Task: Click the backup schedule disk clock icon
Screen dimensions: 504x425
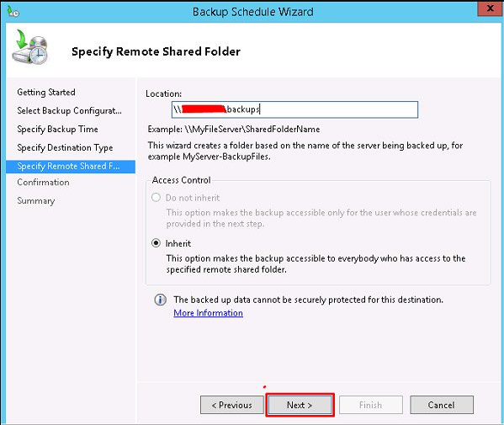Action: pos(30,47)
